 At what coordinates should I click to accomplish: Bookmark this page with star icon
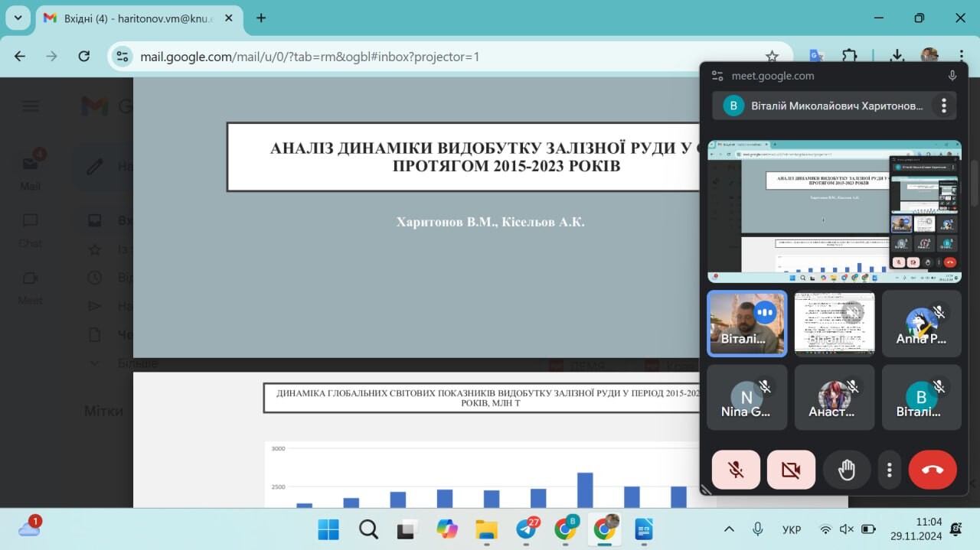[x=772, y=56]
